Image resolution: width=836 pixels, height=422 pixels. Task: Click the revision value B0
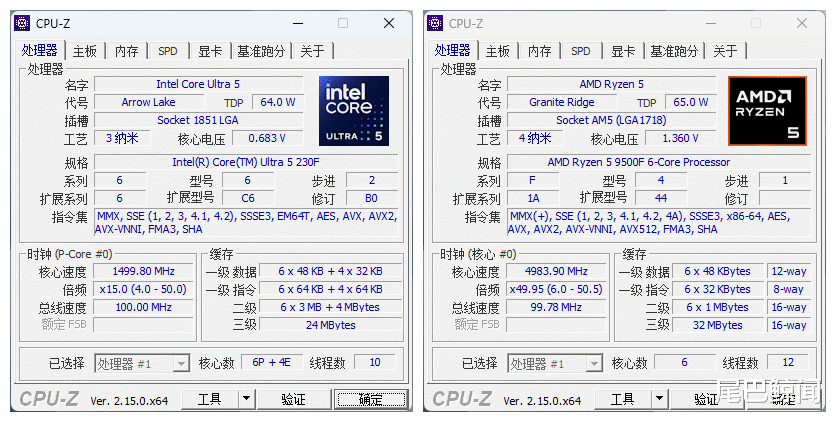click(x=372, y=198)
